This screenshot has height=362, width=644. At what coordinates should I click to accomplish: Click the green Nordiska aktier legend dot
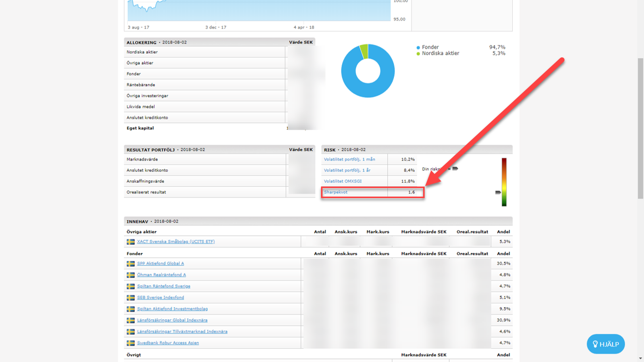pyautogui.click(x=418, y=53)
